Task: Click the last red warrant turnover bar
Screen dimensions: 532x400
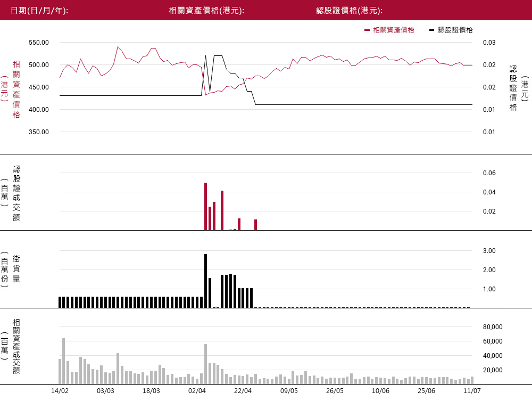Action: [x=255, y=225]
